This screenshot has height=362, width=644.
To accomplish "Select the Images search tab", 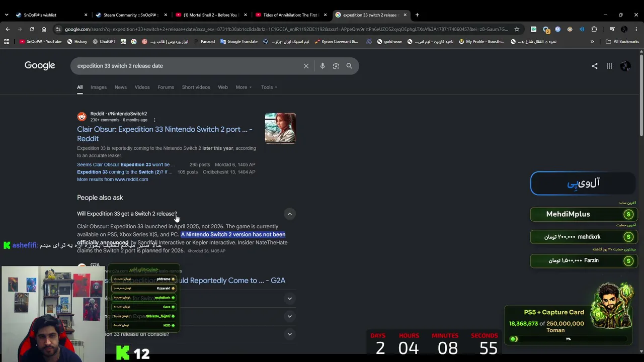I will pyautogui.click(x=99, y=87).
